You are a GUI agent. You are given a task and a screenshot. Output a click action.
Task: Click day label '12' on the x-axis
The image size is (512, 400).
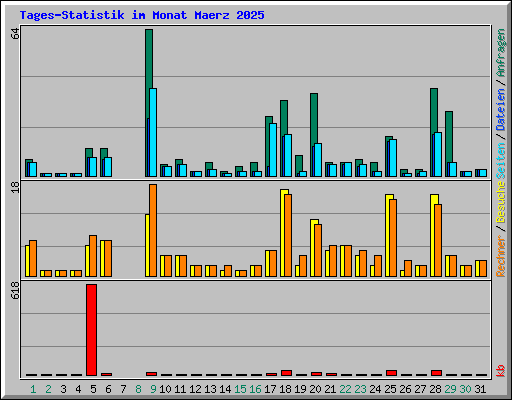point(195,389)
